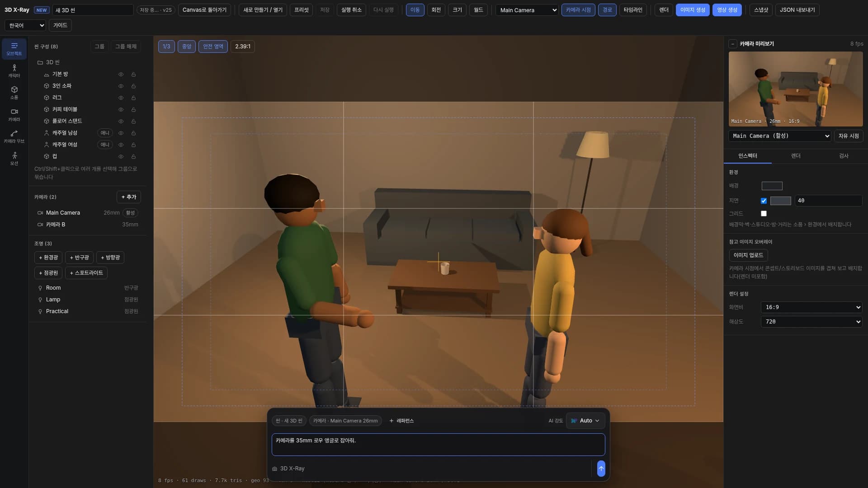The height and width of the screenshot is (488, 868).
Task: Click lock icon for 커피 테이블 row
Action: [x=133, y=109]
